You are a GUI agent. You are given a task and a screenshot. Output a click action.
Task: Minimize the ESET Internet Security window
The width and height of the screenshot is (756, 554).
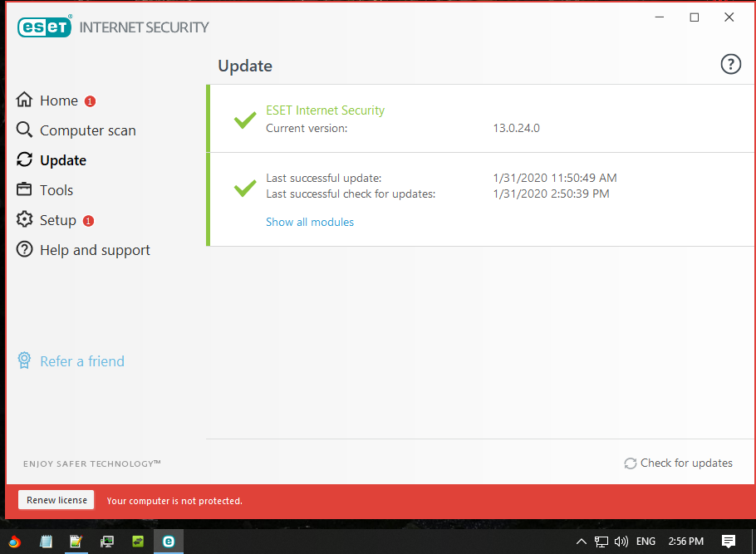click(x=660, y=17)
